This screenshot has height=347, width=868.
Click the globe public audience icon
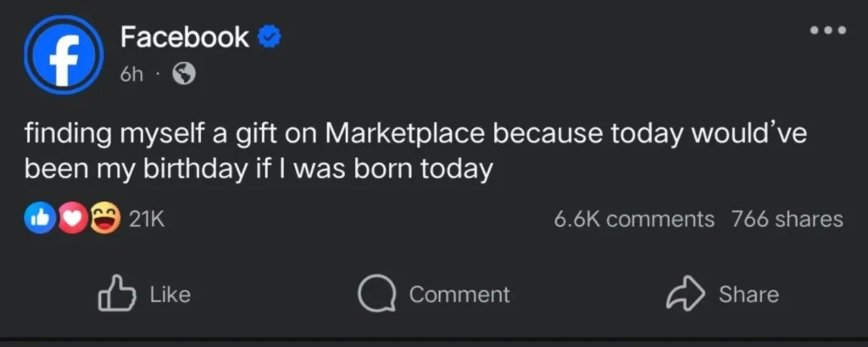pos(184,75)
